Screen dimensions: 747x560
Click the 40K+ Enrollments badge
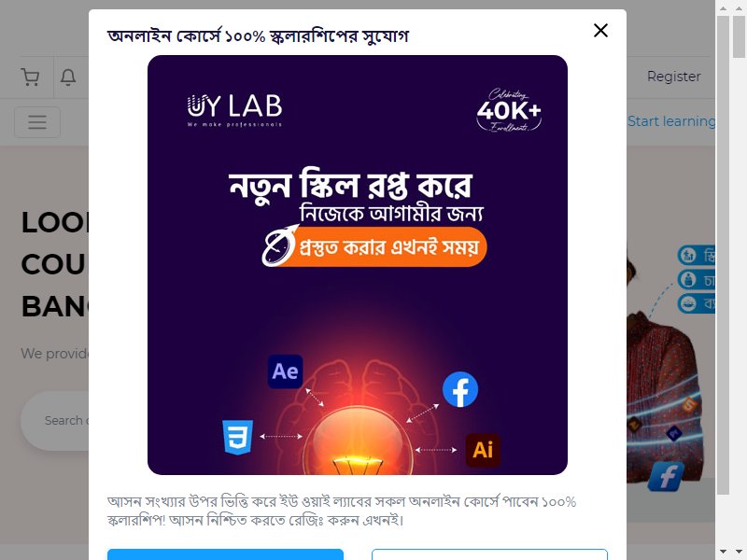[509, 110]
